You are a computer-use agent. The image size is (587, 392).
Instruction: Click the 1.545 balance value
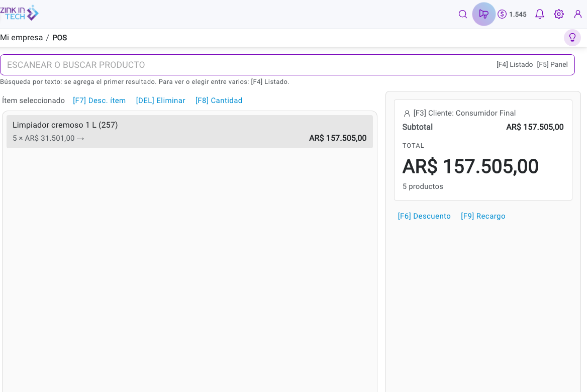pos(518,14)
